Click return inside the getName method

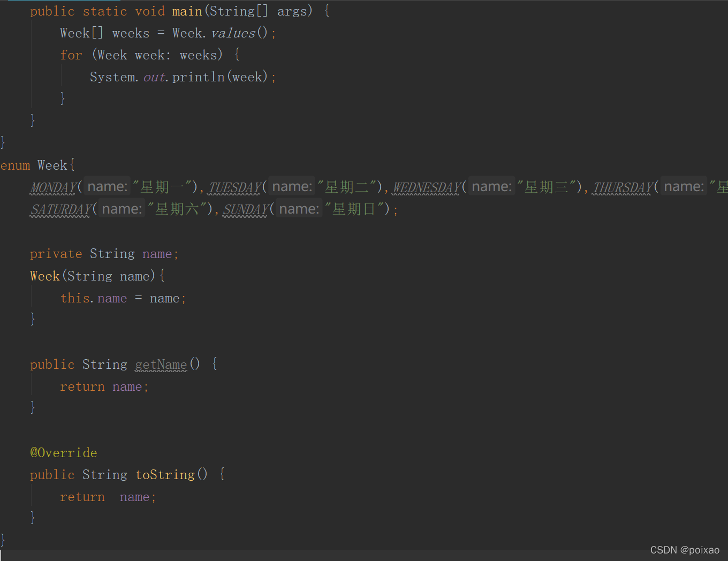pyautogui.click(x=82, y=387)
